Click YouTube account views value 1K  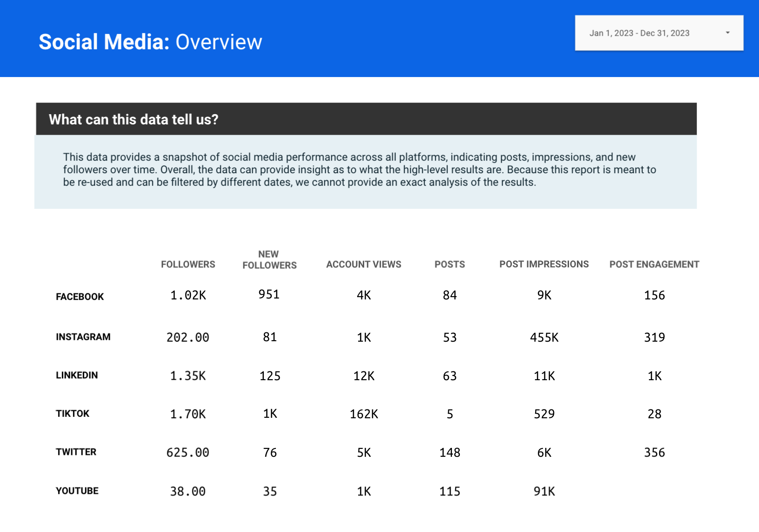point(364,492)
